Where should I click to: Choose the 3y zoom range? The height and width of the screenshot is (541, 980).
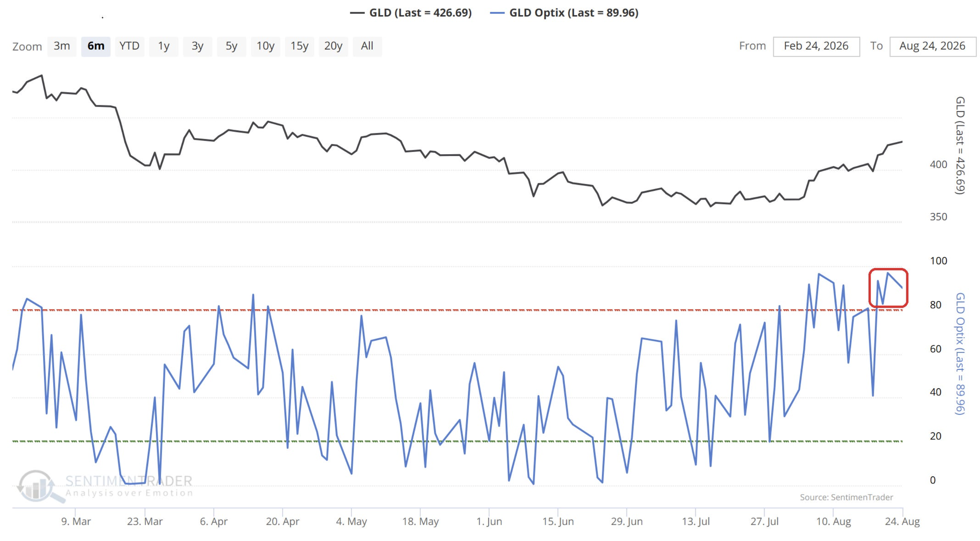click(x=197, y=46)
